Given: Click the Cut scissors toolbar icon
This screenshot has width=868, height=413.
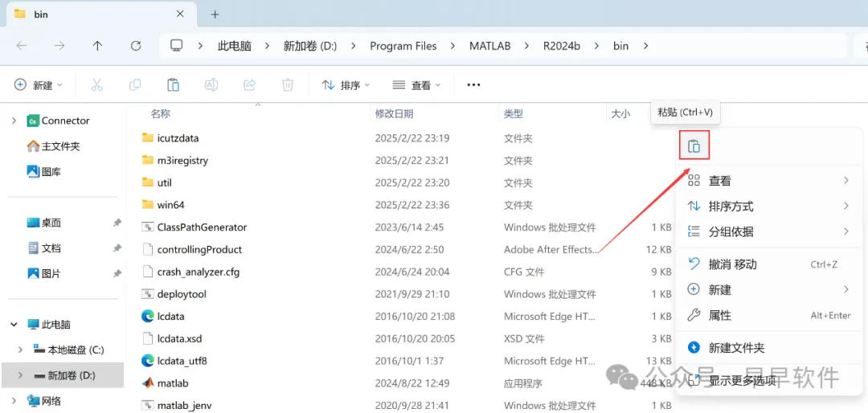Looking at the screenshot, I should pyautogui.click(x=97, y=84).
